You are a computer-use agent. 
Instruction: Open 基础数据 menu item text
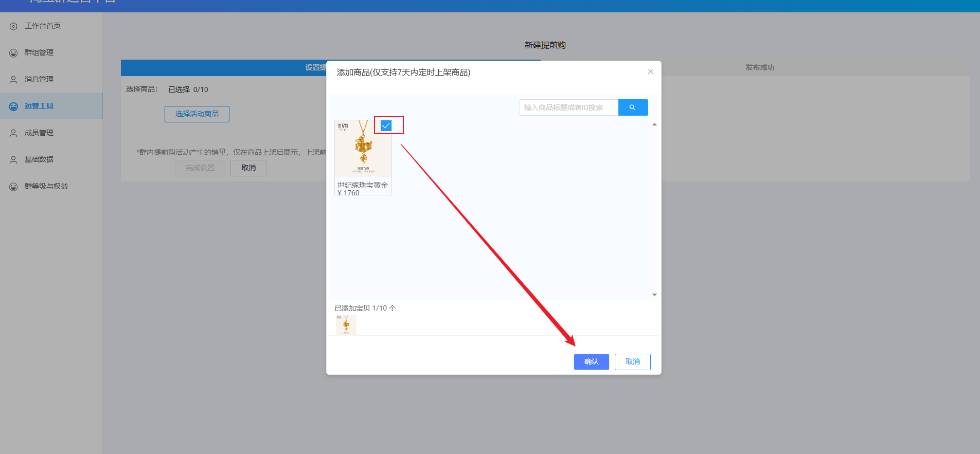[x=39, y=159]
